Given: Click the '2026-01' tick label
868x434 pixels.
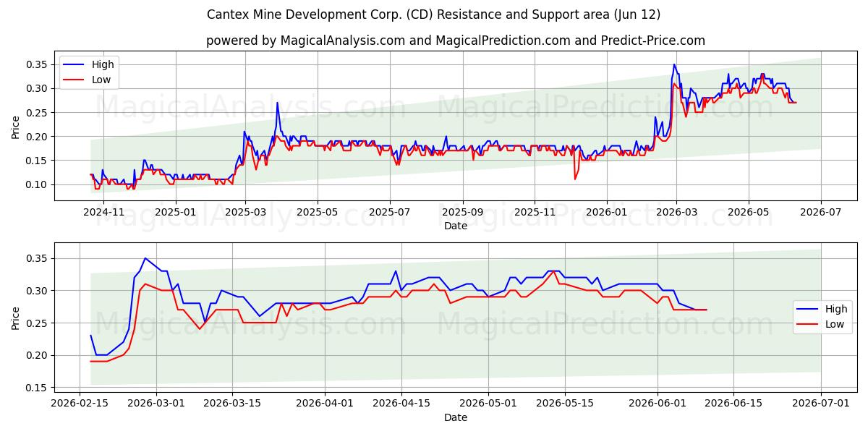Looking at the screenshot, I should pos(606,212).
